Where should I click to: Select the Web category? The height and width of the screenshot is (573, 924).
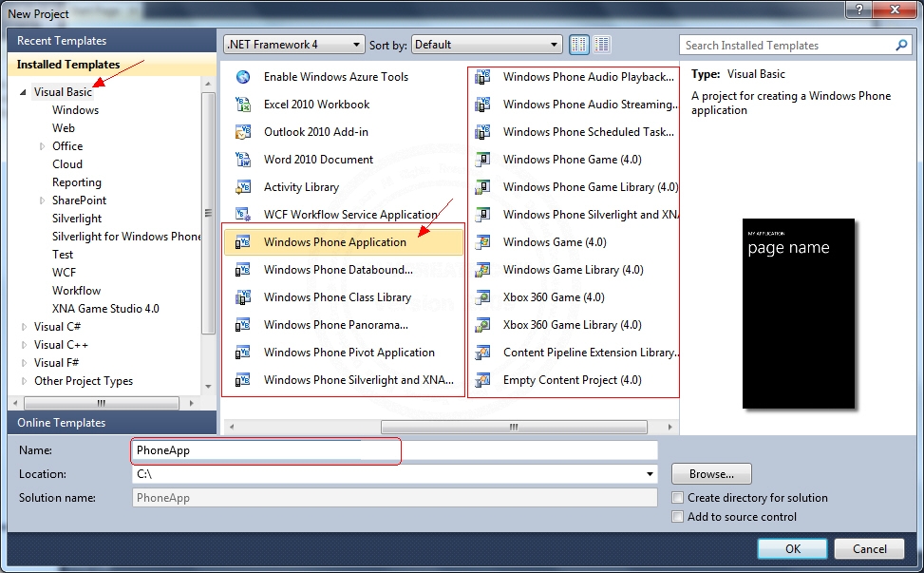(63, 128)
